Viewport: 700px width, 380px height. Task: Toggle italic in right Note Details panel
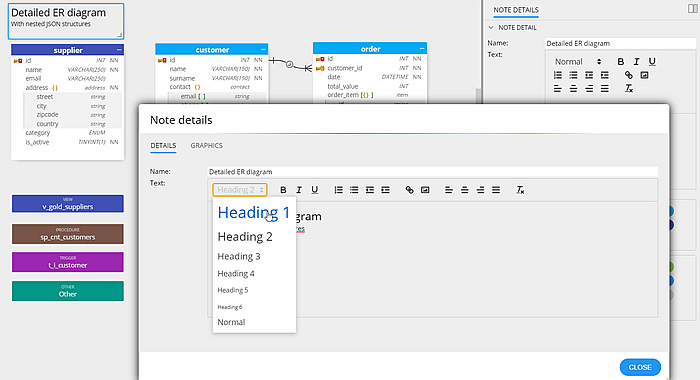[x=637, y=62]
